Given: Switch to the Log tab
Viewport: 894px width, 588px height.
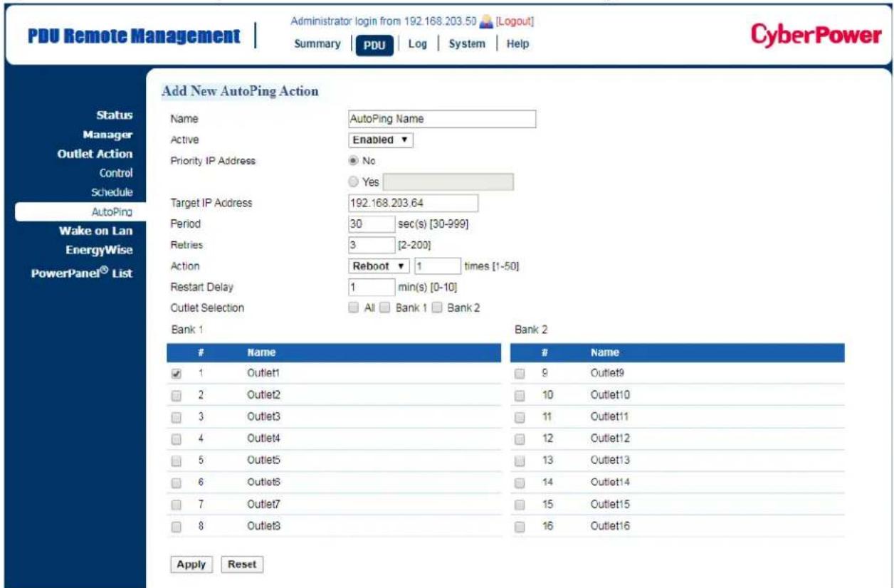Looking at the screenshot, I should point(418,44).
